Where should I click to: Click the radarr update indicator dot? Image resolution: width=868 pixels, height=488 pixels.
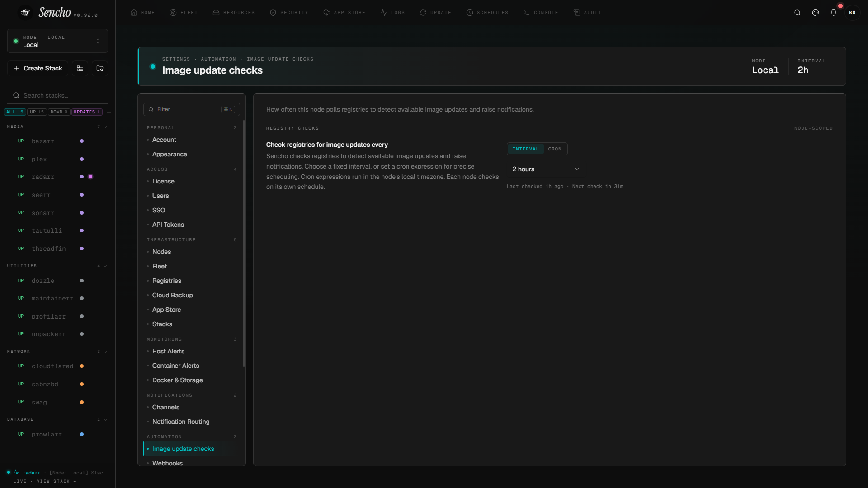click(x=90, y=177)
